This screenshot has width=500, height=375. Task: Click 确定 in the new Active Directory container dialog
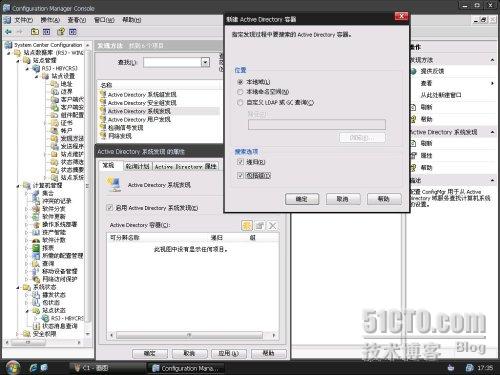tap(302, 199)
